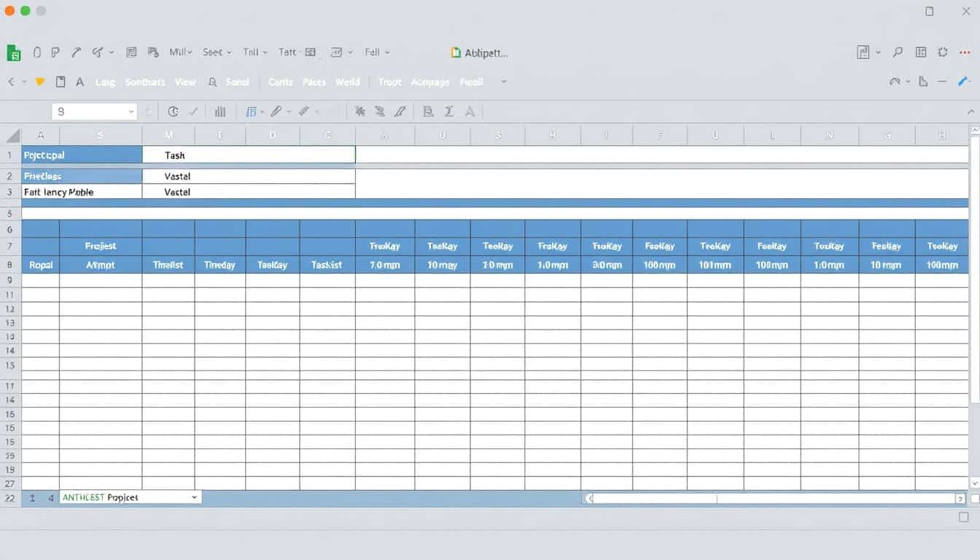Open the search magnifier at top right

click(x=898, y=52)
